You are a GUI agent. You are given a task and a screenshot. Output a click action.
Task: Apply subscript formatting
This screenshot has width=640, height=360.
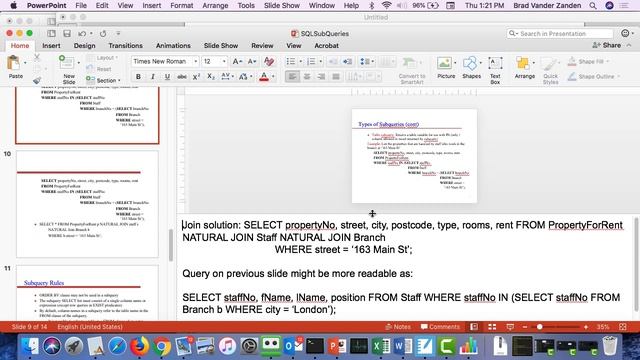(211, 77)
